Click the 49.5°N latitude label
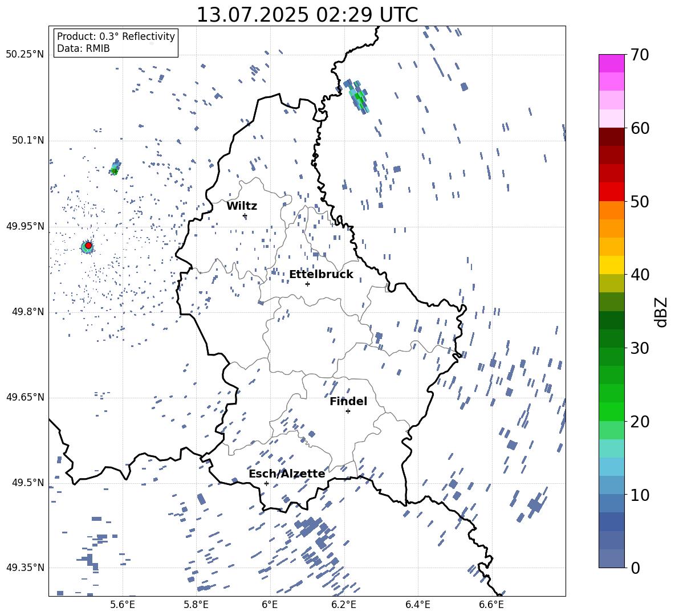This screenshot has width=675, height=616. (27, 482)
